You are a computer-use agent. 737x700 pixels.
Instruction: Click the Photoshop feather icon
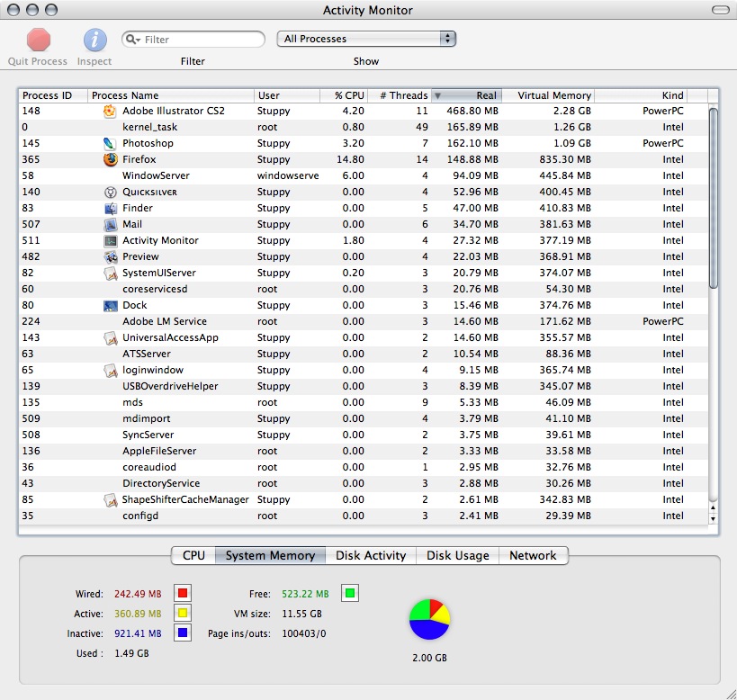pos(110,143)
